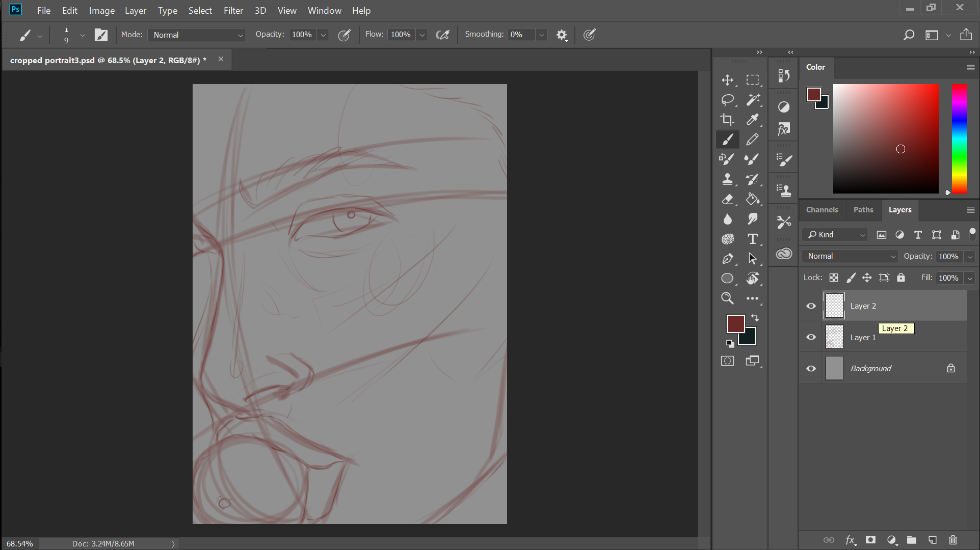980x550 pixels.
Task: Toggle pressure for opacity
Action: point(345,35)
